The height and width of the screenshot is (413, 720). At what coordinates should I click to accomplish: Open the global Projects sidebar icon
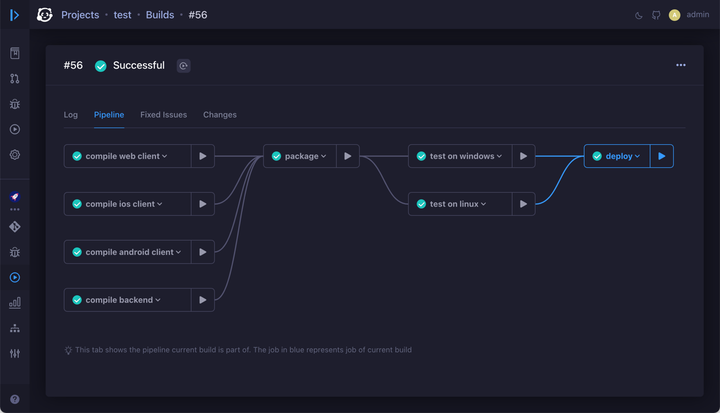[x=15, y=53]
